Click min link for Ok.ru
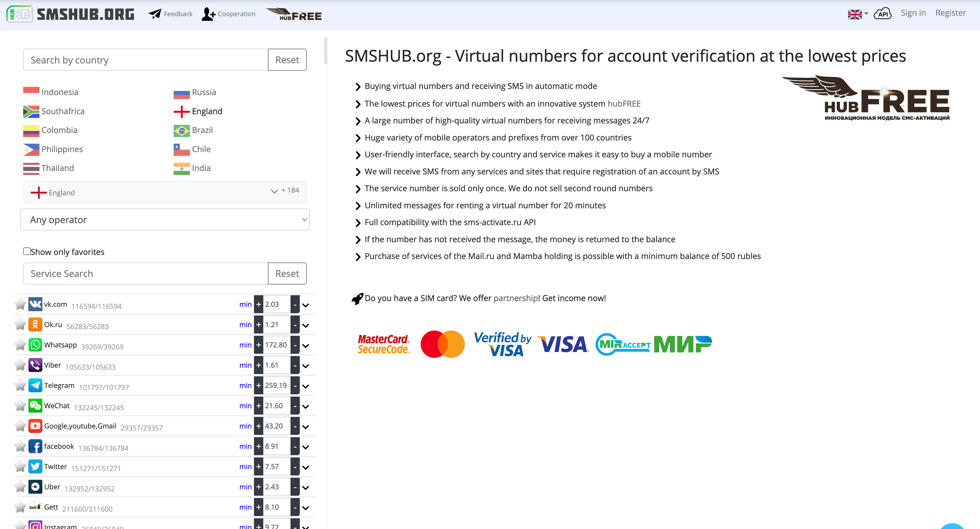Viewport: 980px width, 529px height. pos(245,325)
